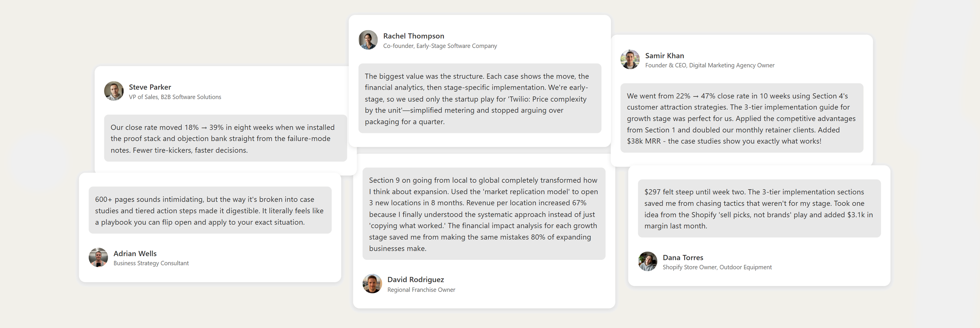This screenshot has width=980, height=328.
Task: Click Steve Parker's profile avatar
Action: (114, 91)
